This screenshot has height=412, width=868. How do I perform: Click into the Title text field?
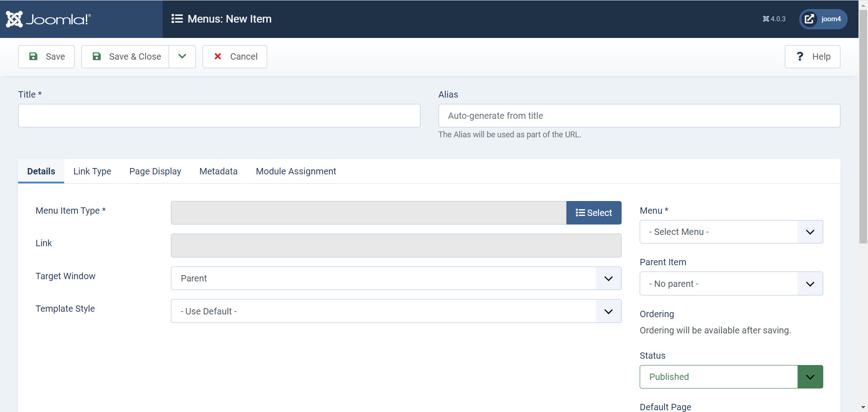point(219,116)
